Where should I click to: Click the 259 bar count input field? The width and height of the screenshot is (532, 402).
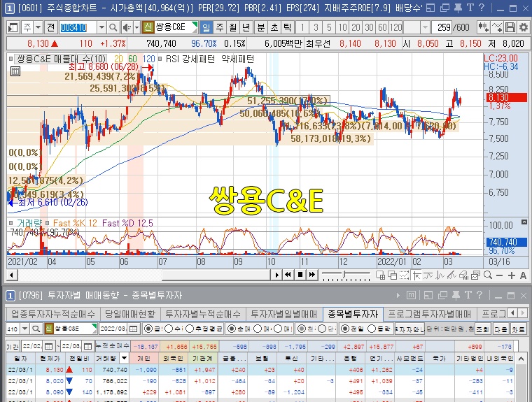442,27
